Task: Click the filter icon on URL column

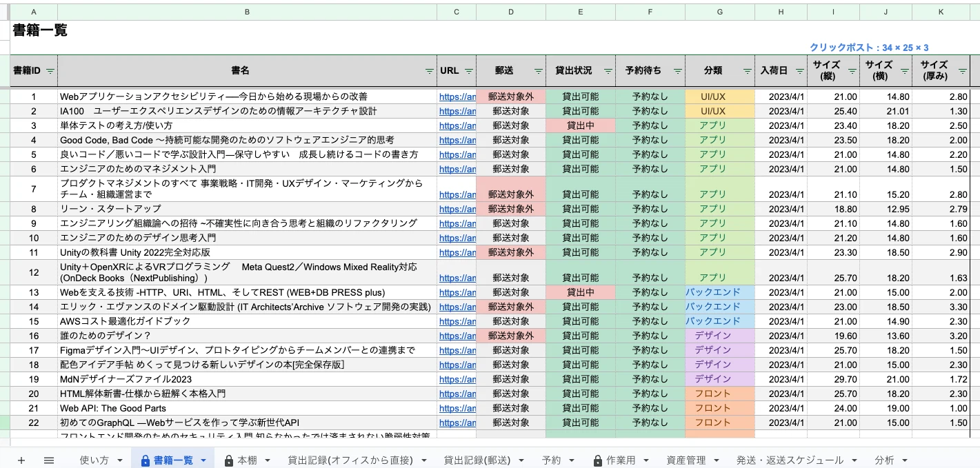Action: click(x=470, y=70)
